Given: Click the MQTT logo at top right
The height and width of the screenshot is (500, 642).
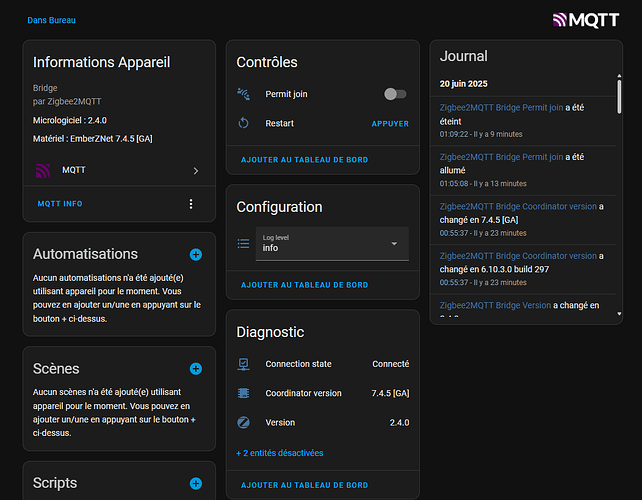Looking at the screenshot, I should pyautogui.click(x=585, y=20).
